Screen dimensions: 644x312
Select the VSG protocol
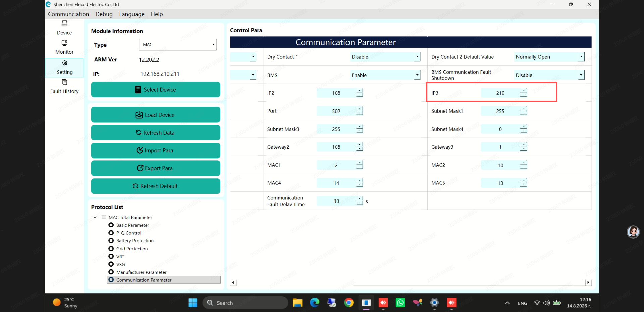click(120, 264)
